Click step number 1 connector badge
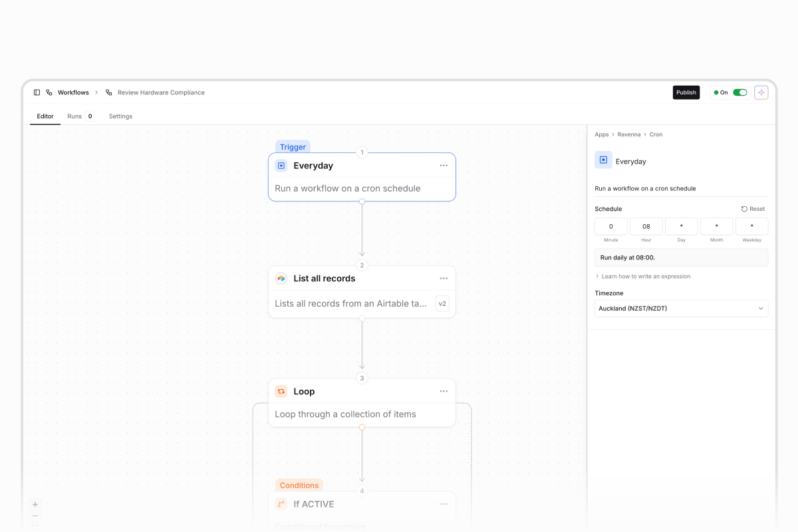Screen dimensions: 798x532 point(362,152)
